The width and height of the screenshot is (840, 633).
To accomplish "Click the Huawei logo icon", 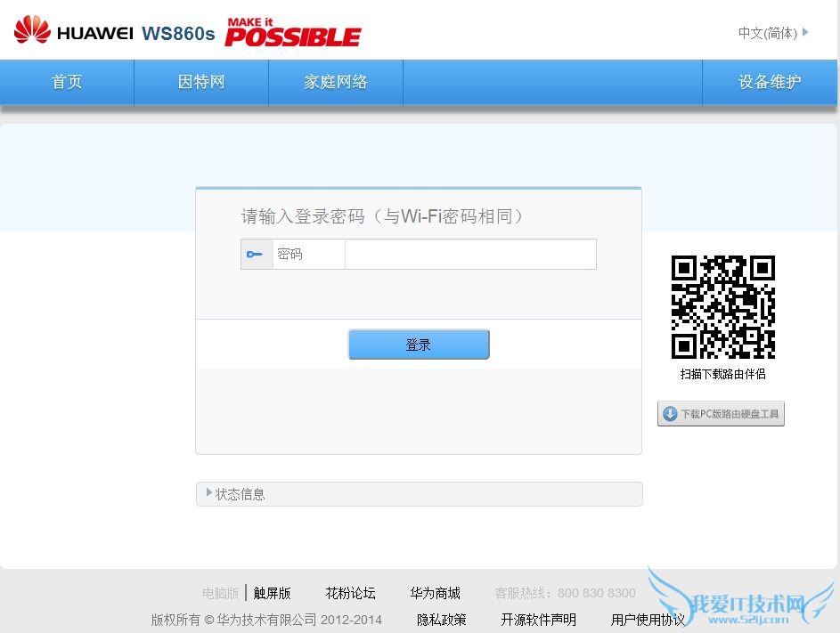I will (32, 28).
